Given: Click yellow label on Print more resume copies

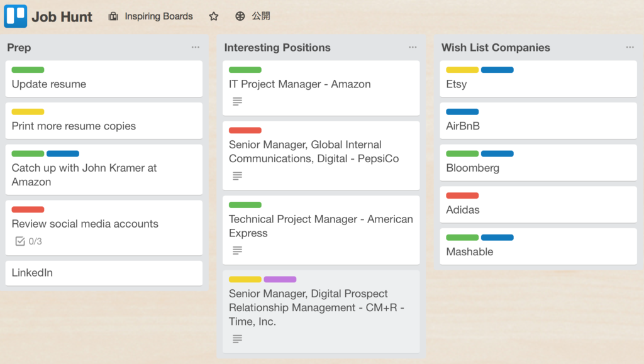Looking at the screenshot, I should 28,112.
